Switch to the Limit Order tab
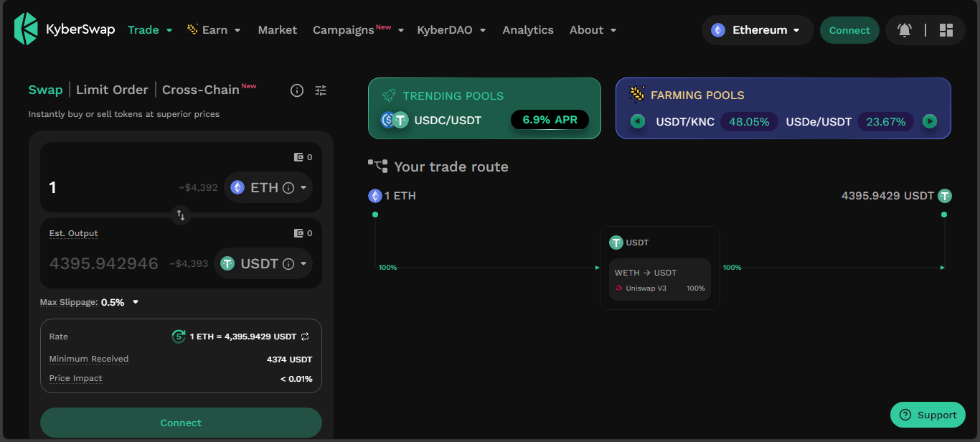Screen dimensions: 980x442 pos(112,90)
